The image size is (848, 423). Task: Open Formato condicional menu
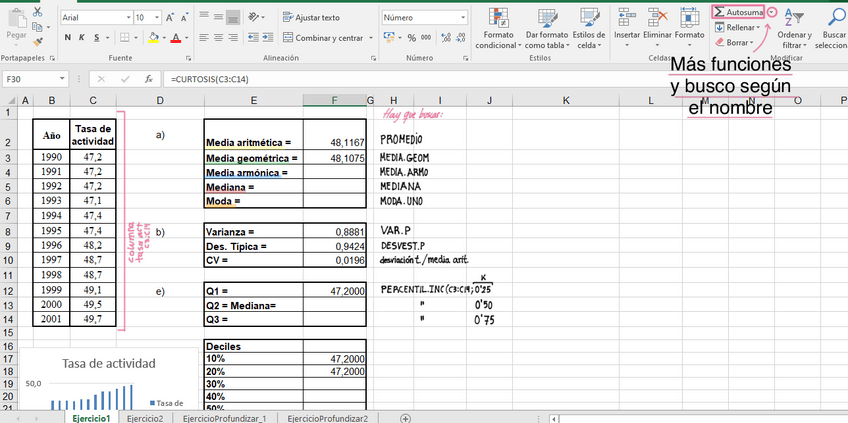tap(495, 28)
